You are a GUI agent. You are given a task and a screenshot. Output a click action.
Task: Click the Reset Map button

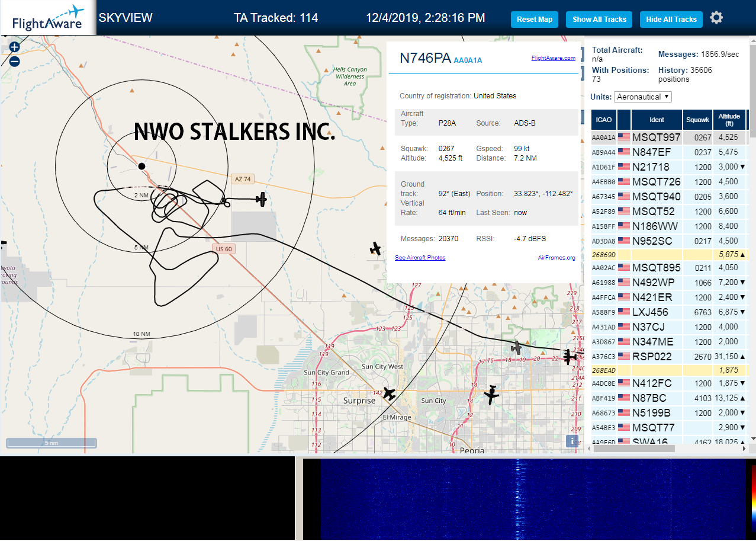[535, 20]
